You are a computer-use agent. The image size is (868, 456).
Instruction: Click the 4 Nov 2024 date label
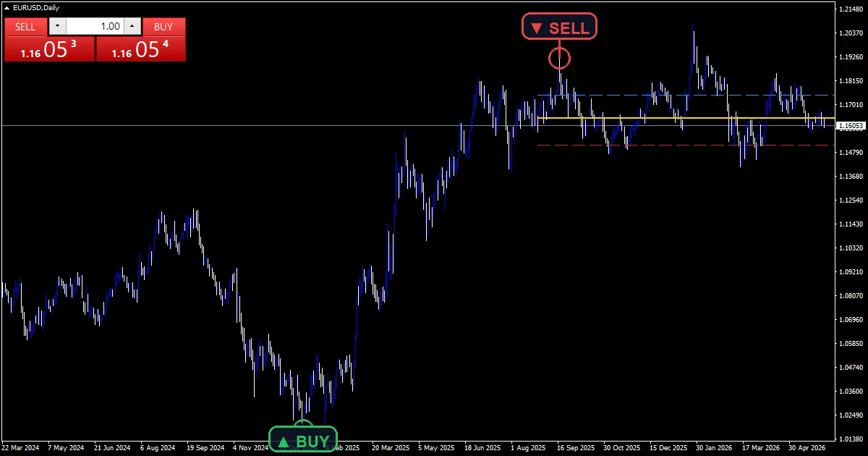pos(251,448)
